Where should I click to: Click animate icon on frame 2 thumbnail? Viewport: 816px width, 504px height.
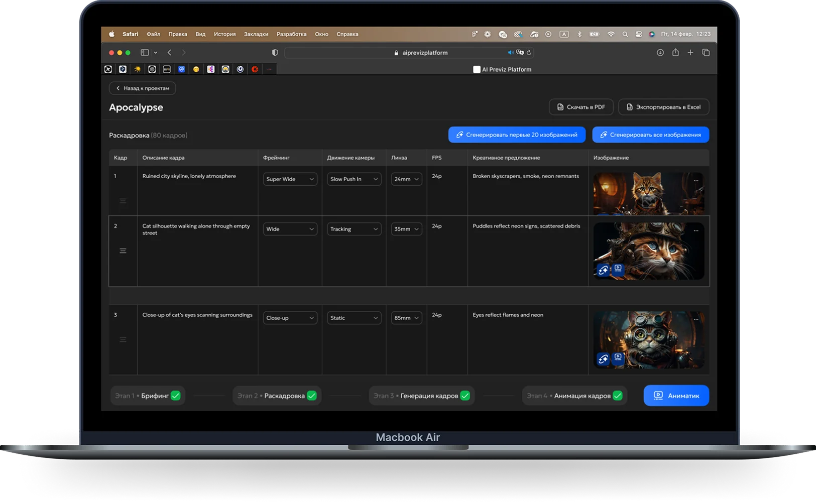[618, 269]
